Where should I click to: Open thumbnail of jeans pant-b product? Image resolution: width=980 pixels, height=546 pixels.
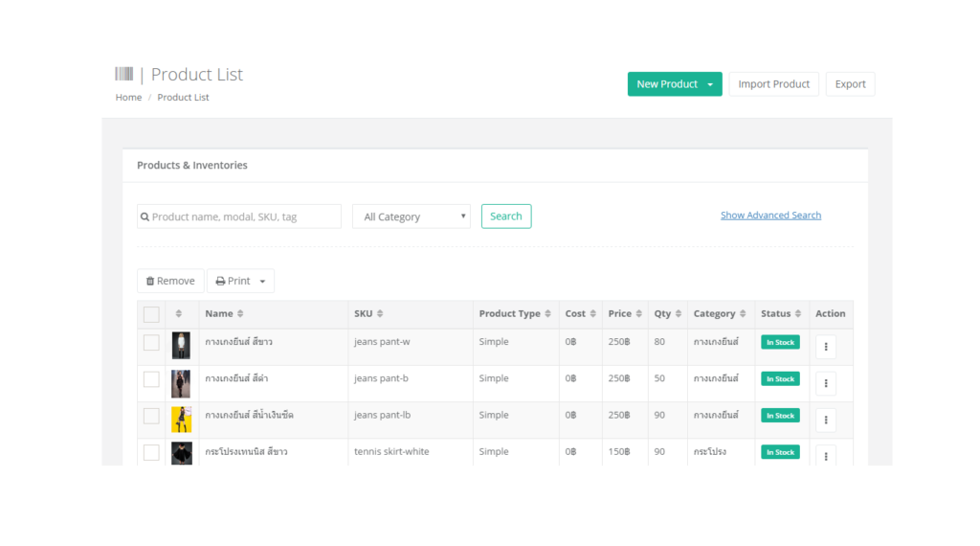tap(181, 383)
